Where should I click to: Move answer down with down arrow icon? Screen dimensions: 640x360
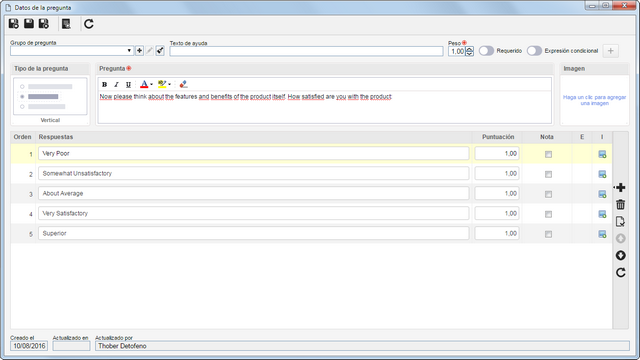click(620, 256)
